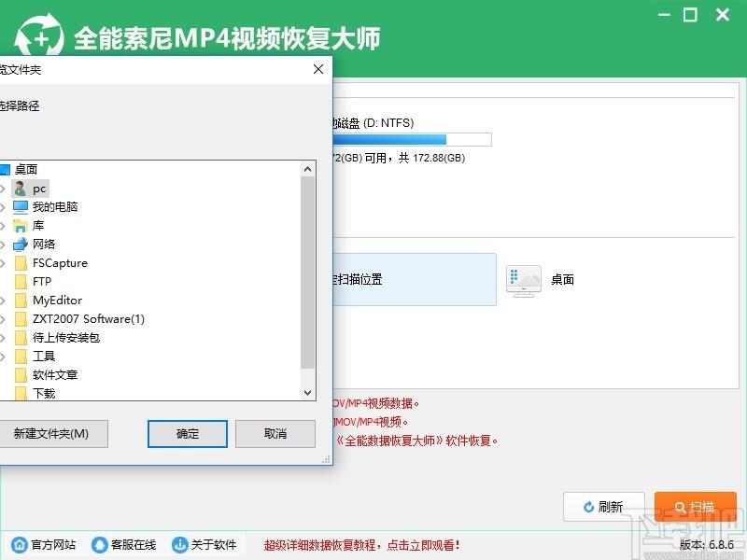Click the ZXT2007 Software(1) folder icon
747x560 pixels.
(x=21, y=319)
